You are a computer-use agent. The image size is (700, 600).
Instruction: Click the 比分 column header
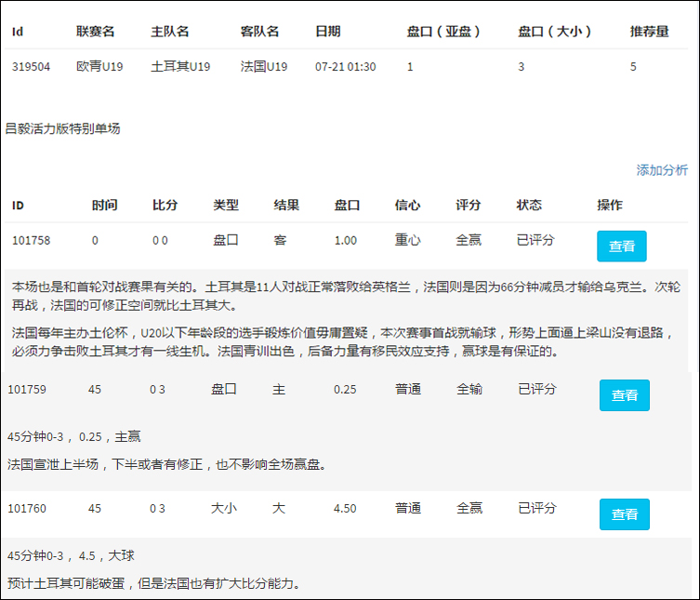[x=165, y=205]
